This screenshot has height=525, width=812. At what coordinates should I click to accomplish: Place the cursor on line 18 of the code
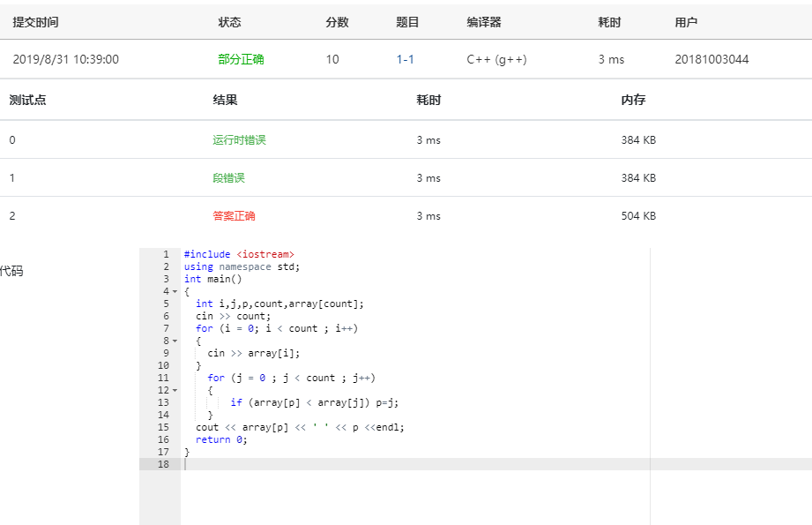coord(264,463)
